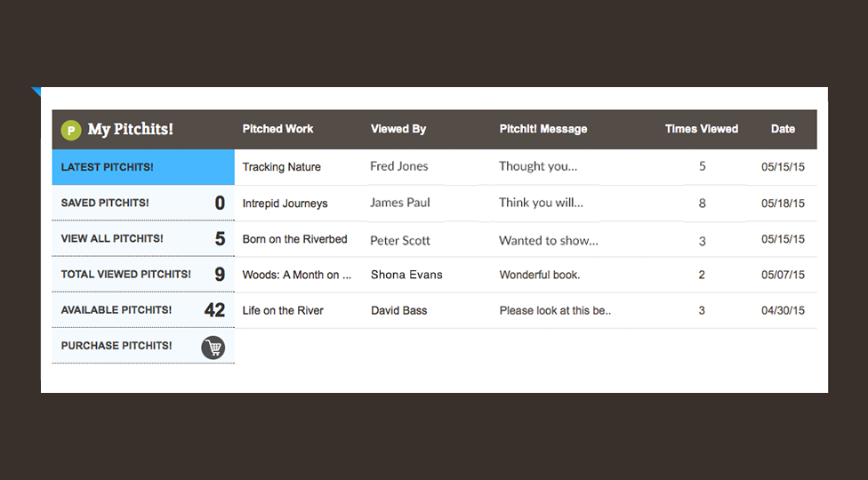Sort by Times Viewed column header
This screenshot has width=868, height=480.
tap(702, 129)
